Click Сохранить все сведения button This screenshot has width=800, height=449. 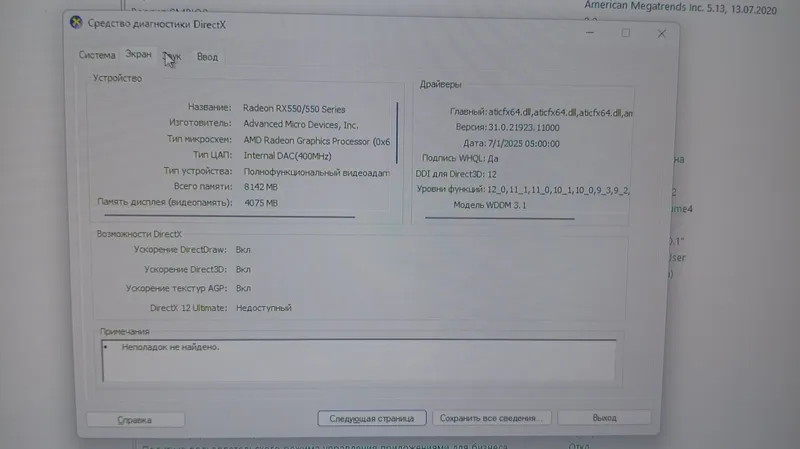click(491, 418)
